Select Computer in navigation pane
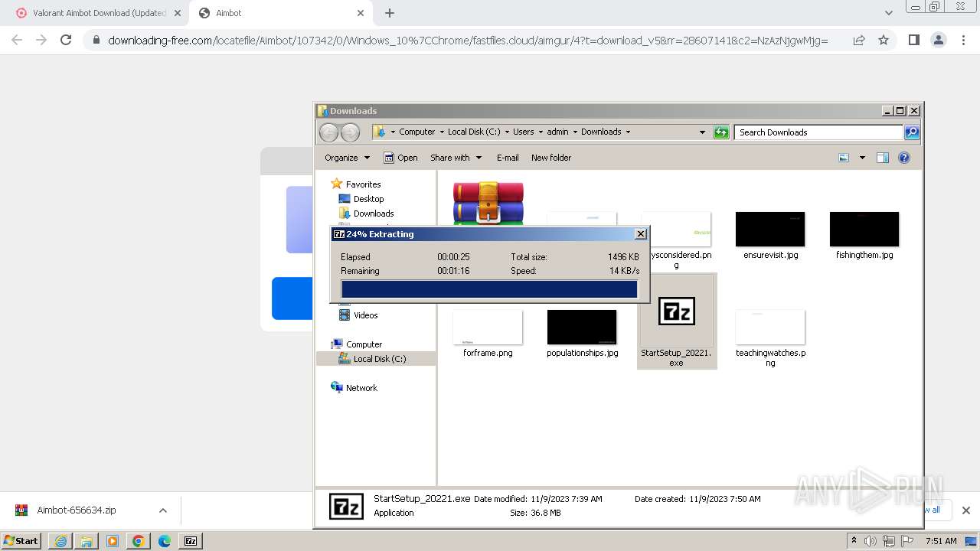 pyautogui.click(x=364, y=344)
